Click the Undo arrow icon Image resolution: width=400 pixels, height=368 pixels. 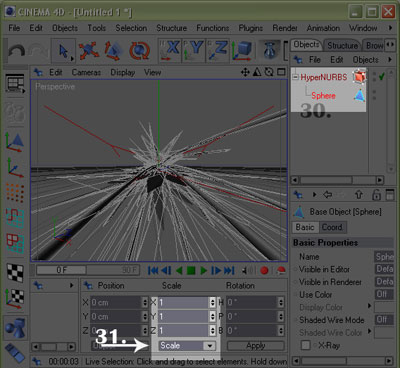pos(17,51)
